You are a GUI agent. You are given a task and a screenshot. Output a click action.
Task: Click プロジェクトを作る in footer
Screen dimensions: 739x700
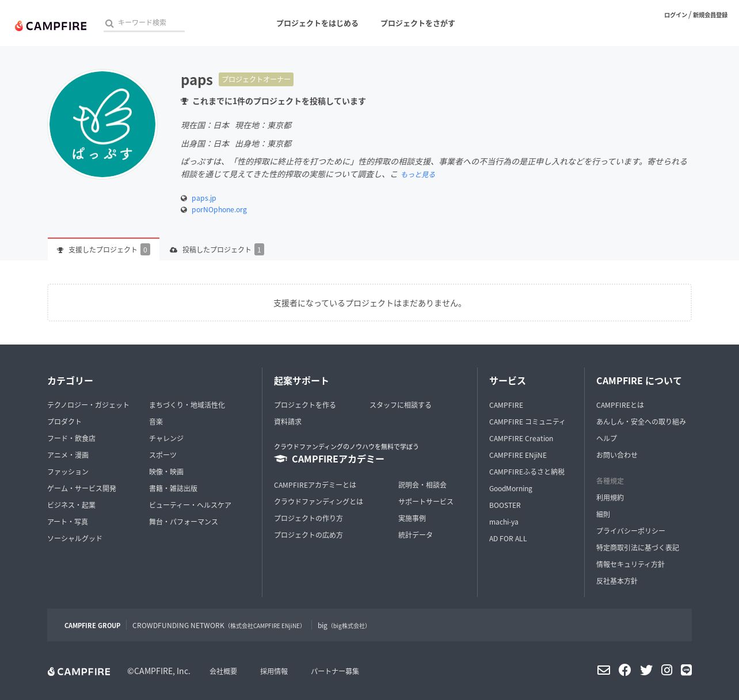click(x=305, y=405)
